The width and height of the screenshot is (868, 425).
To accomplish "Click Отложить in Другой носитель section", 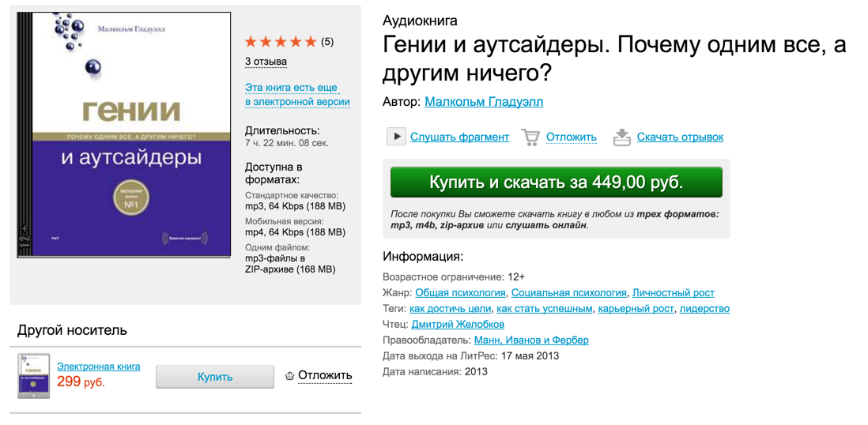I will [325, 376].
